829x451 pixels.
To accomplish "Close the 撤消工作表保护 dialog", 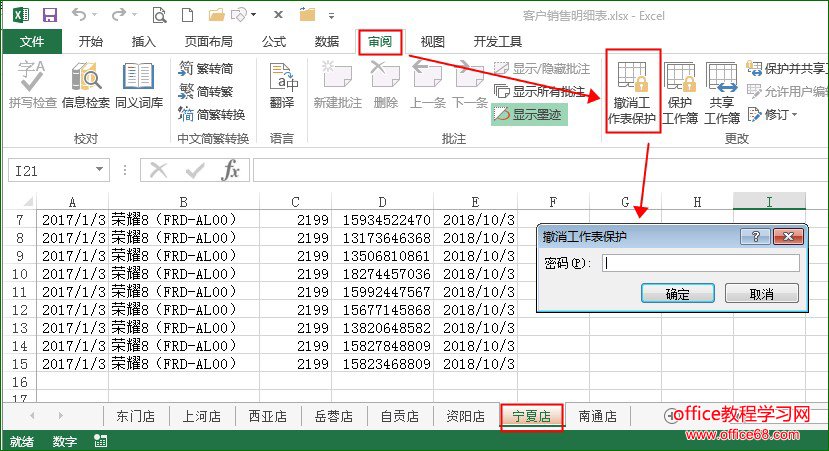I will click(788, 236).
